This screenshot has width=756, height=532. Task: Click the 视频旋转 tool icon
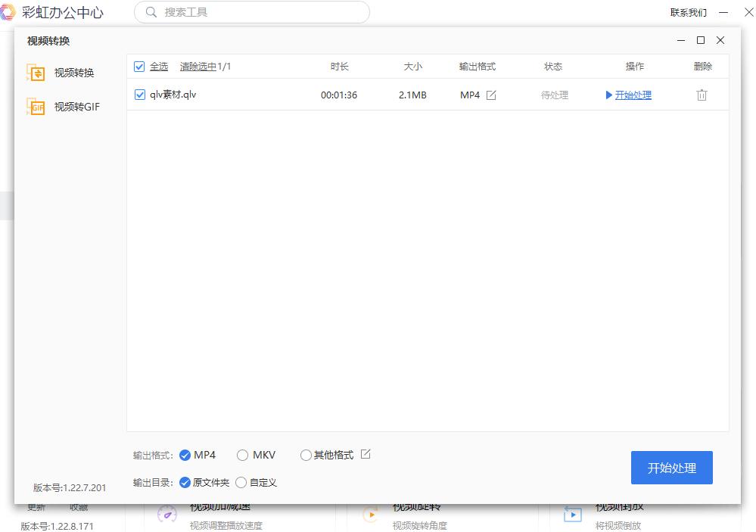tap(371, 514)
